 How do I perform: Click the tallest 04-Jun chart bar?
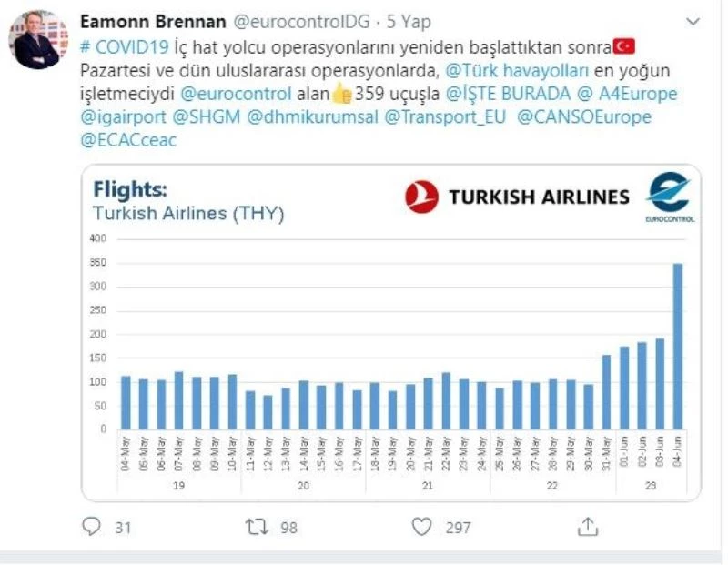(678, 346)
